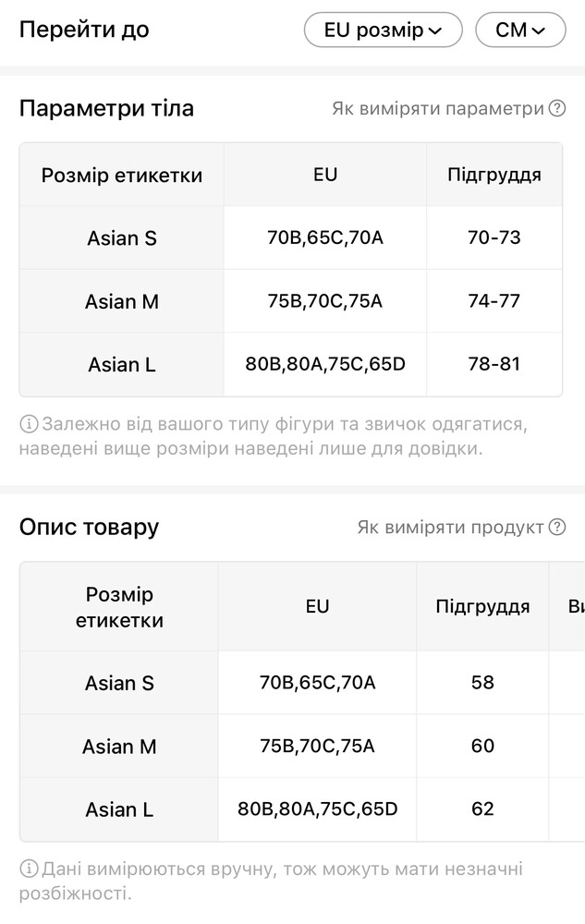Click the Перейти до heading
Image resolution: width=585 pixels, height=924 pixels.
click(84, 30)
